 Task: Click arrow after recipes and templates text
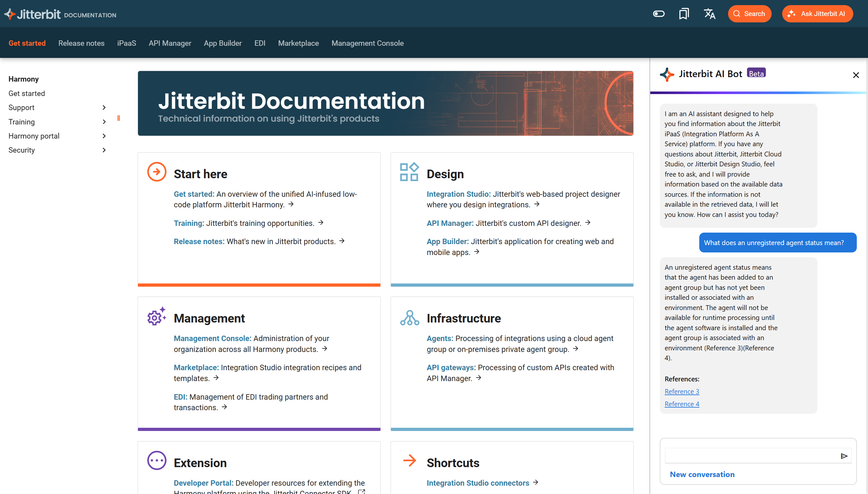pyautogui.click(x=216, y=378)
